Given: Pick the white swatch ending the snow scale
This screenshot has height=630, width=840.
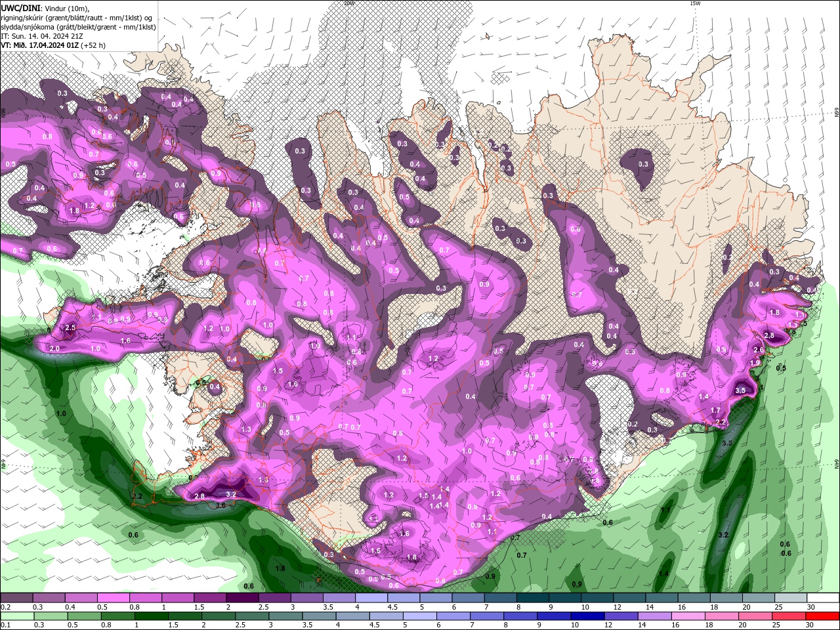Looking at the screenshot, I should tap(823, 598).
